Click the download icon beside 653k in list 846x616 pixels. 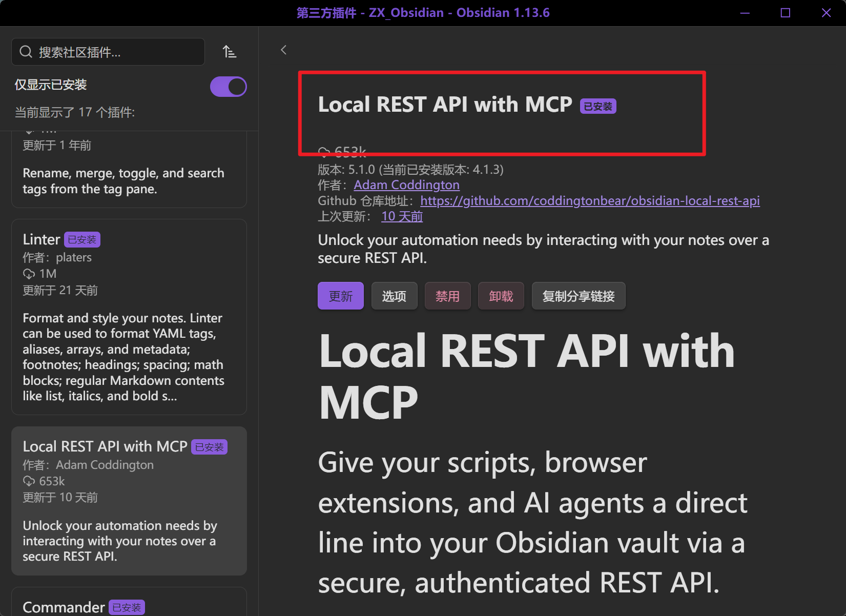tap(29, 481)
